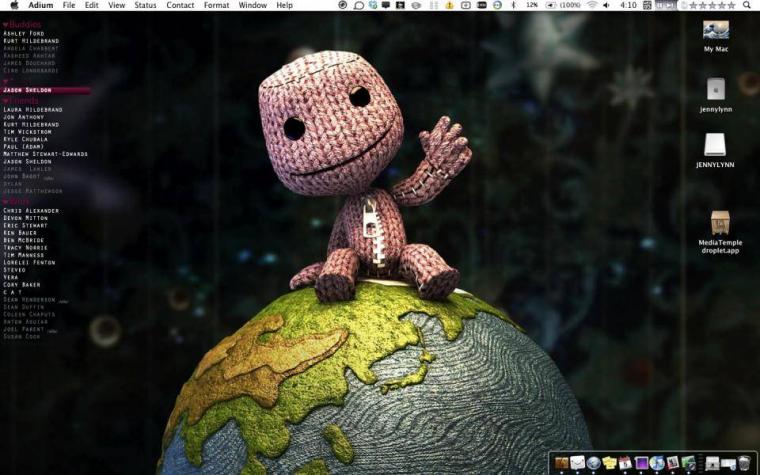Open the photo app icon in Dock
This screenshot has height=475, width=760.
(x=672, y=463)
